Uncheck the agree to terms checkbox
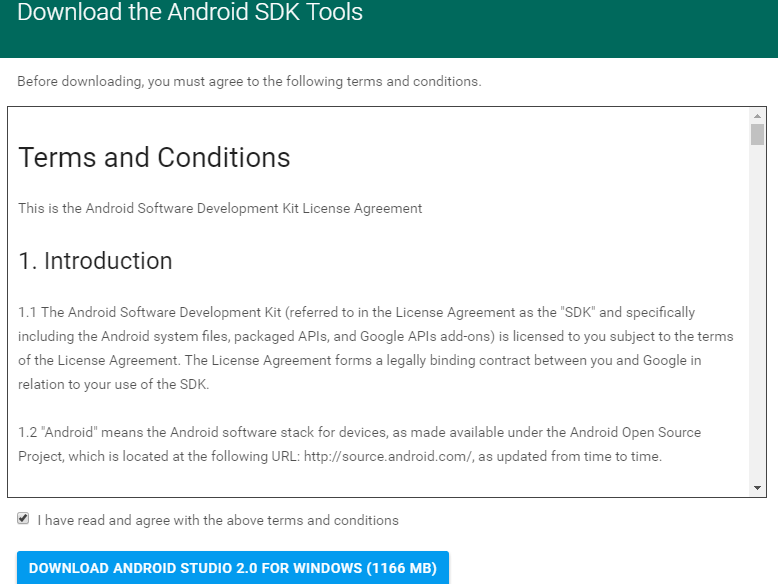This screenshot has width=778, height=584. pos(23,519)
